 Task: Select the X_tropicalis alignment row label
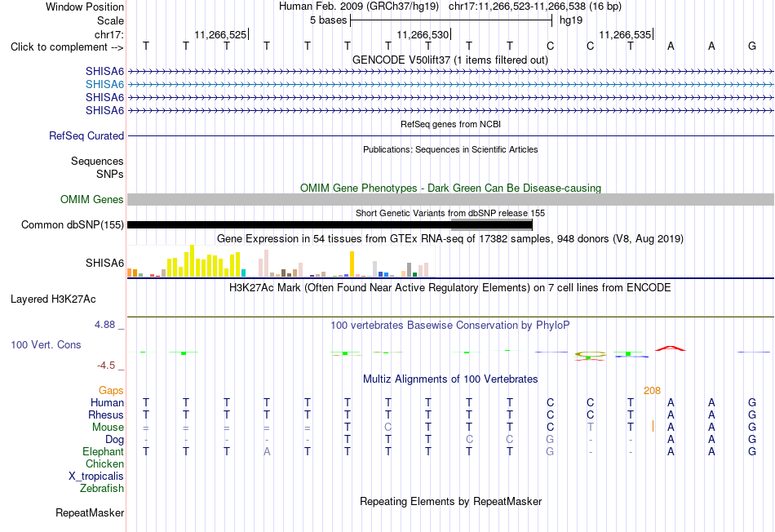tap(96, 477)
